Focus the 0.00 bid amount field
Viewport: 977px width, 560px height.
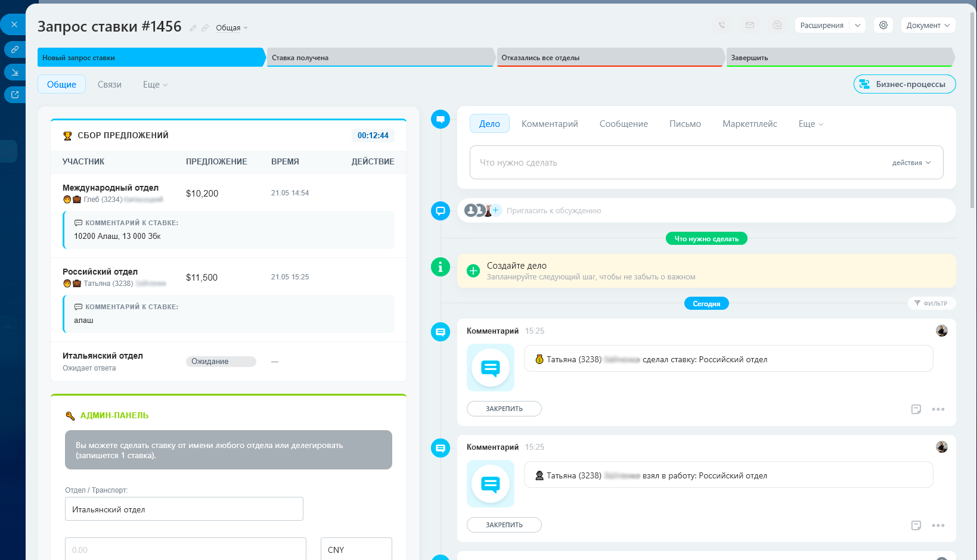point(185,549)
